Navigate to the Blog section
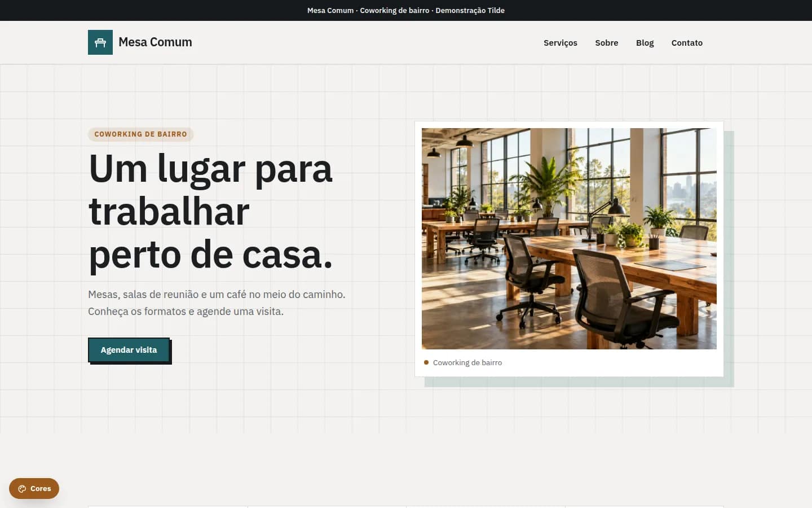Screen dimensions: 812x508 click(x=645, y=43)
